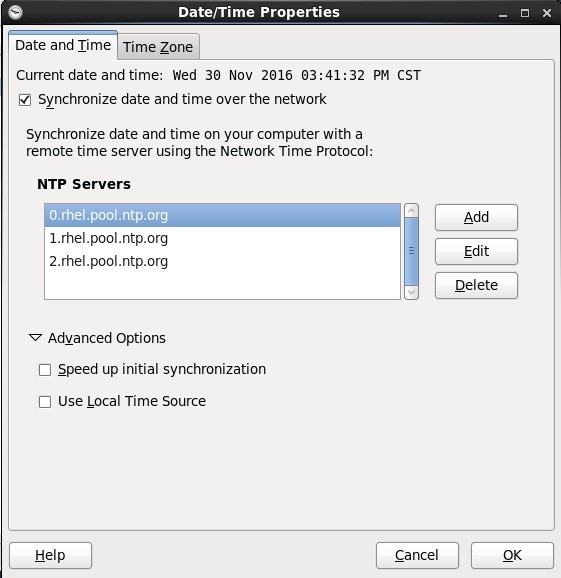The height and width of the screenshot is (578, 561).
Task: Collapse the Advanced Options section
Action: [35, 338]
